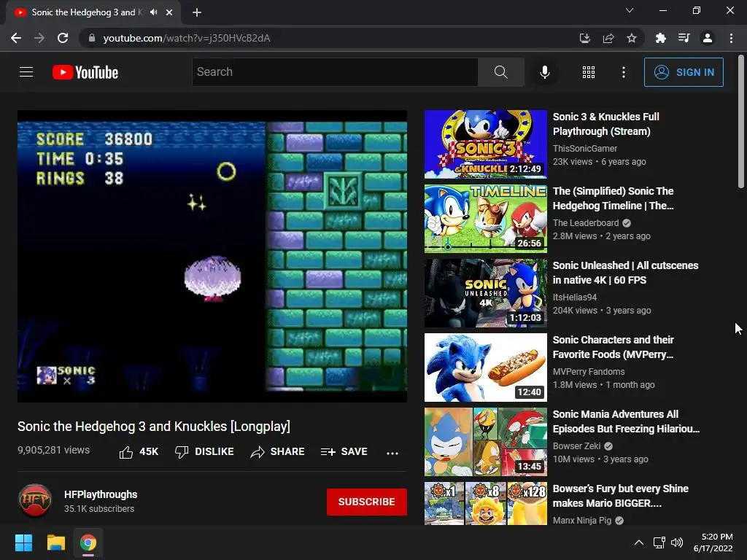Open Sonic 3 & Knuckles Full Playthrough thumbnail
Viewport: 747px width, 560px height.
(485, 144)
